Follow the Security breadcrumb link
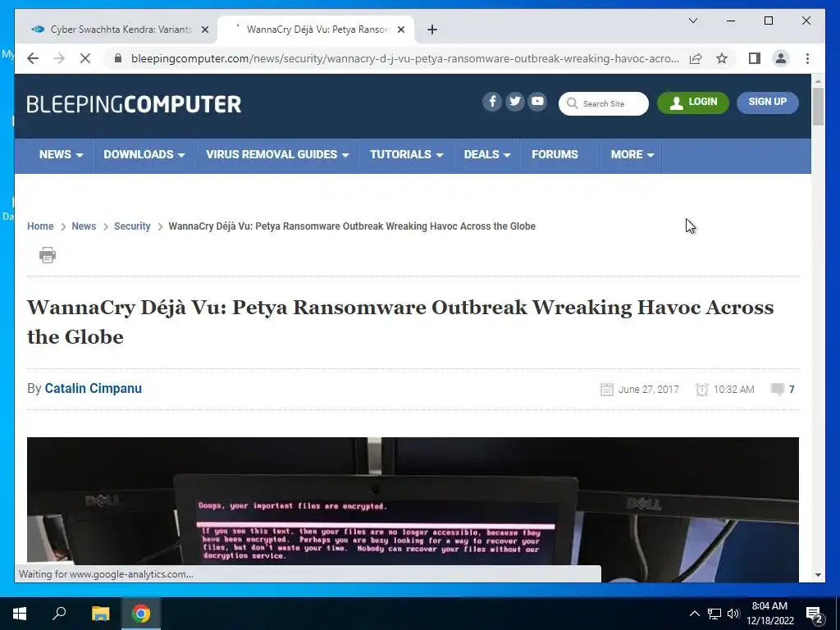 pyautogui.click(x=132, y=226)
